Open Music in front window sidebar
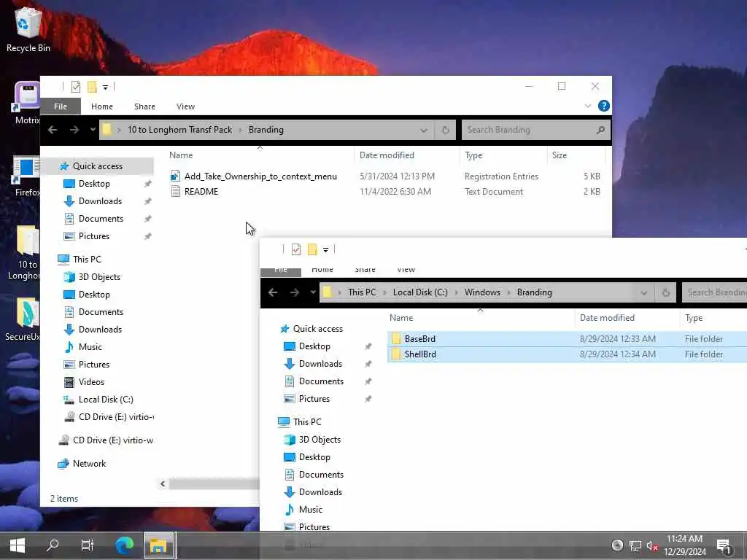747x560 pixels. click(311, 510)
